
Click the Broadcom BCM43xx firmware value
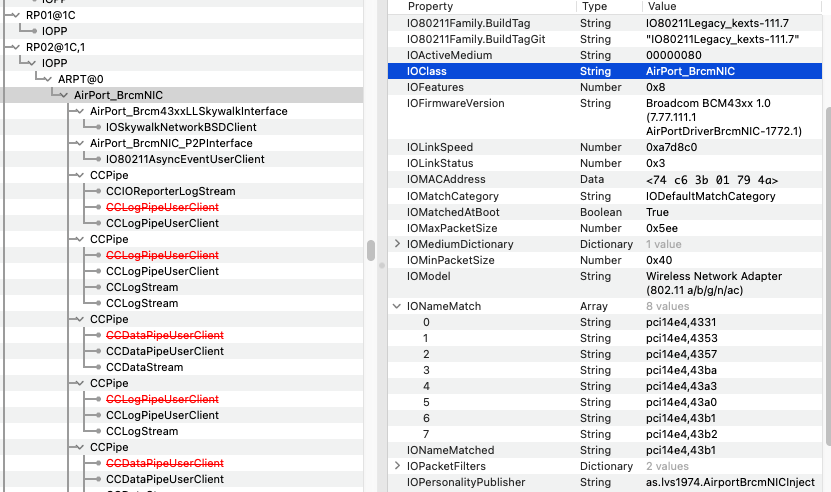click(x=724, y=117)
